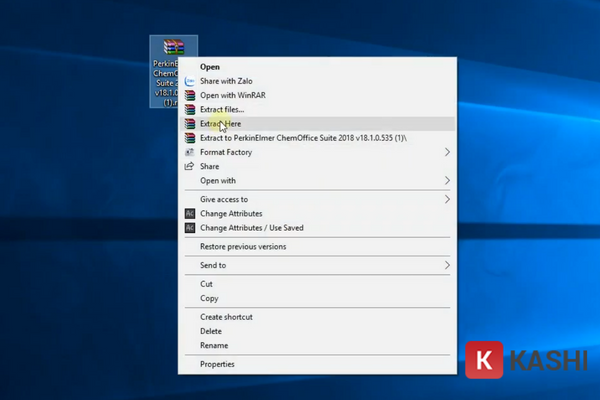600x400 pixels.
Task: Click the archive icon beside Extract to PerkinElmer
Action: 189,138
